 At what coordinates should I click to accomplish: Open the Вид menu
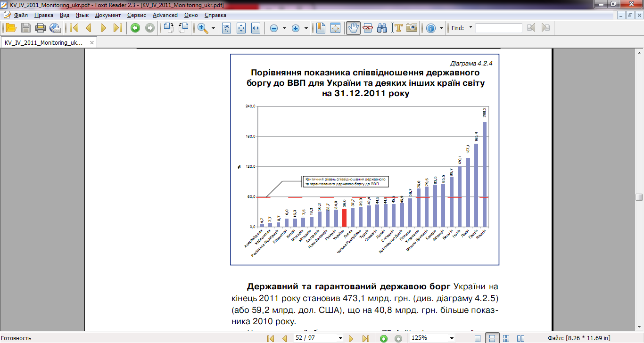(65, 15)
